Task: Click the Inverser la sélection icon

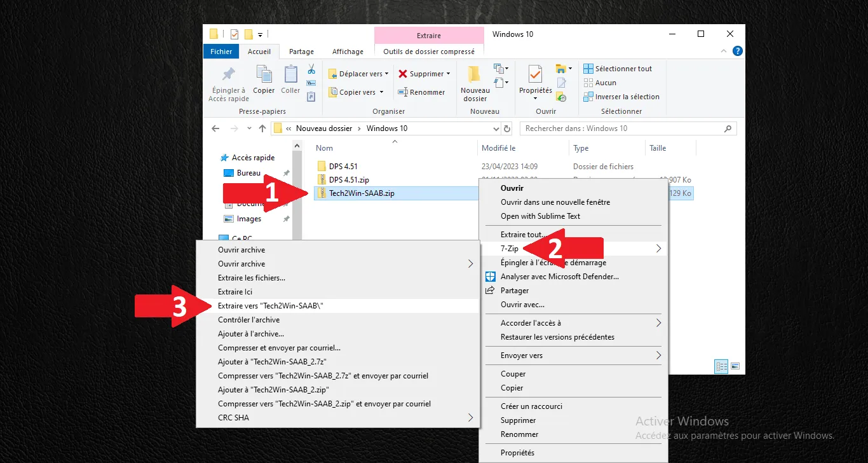Action: (588, 97)
